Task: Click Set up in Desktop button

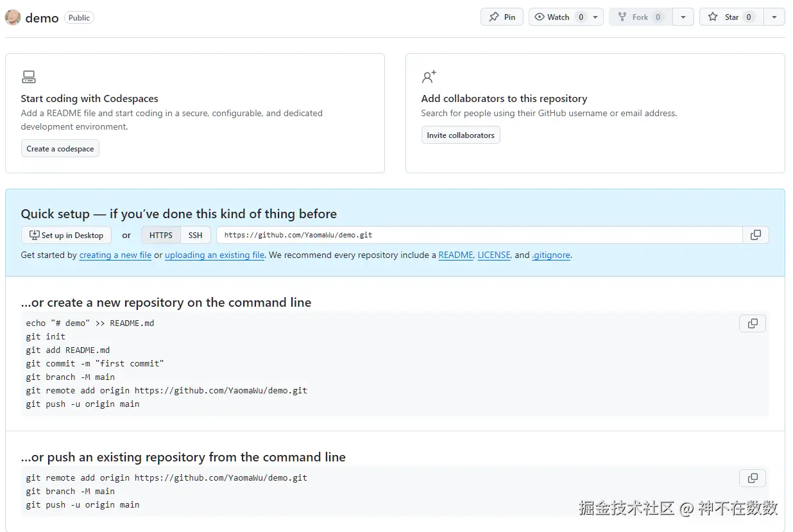Action: pos(66,235)
